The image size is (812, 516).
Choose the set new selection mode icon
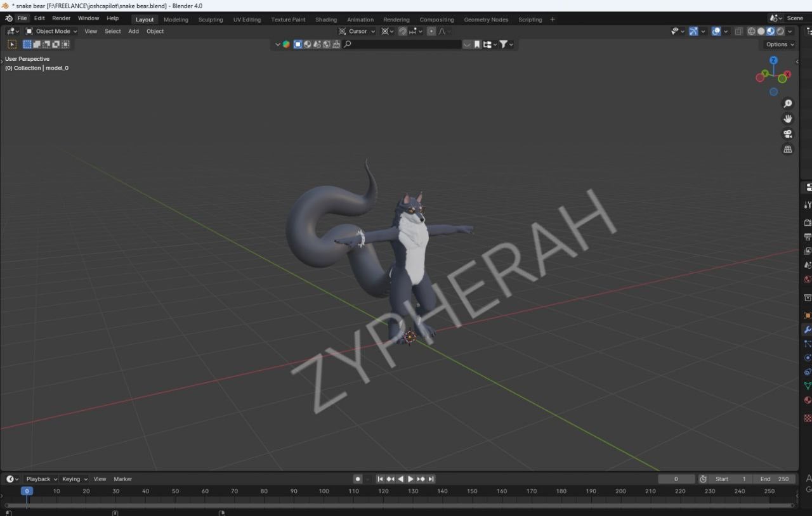point(27,44)
